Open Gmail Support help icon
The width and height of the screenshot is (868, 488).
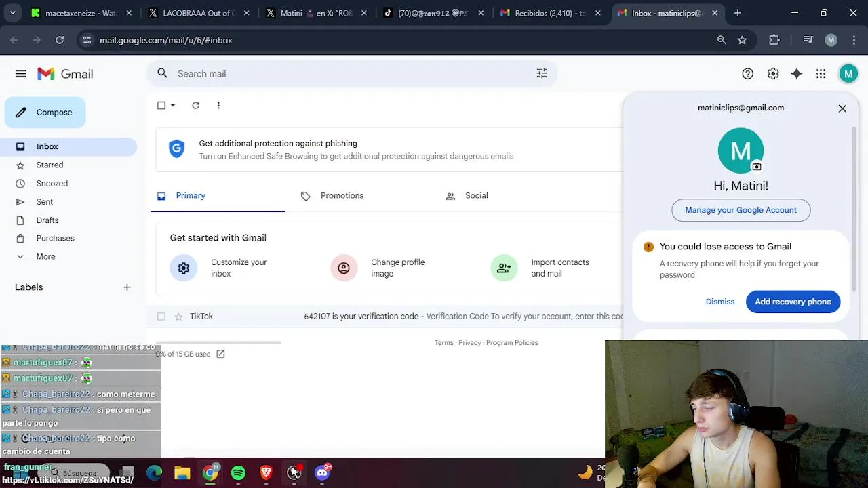click(747, 74)
